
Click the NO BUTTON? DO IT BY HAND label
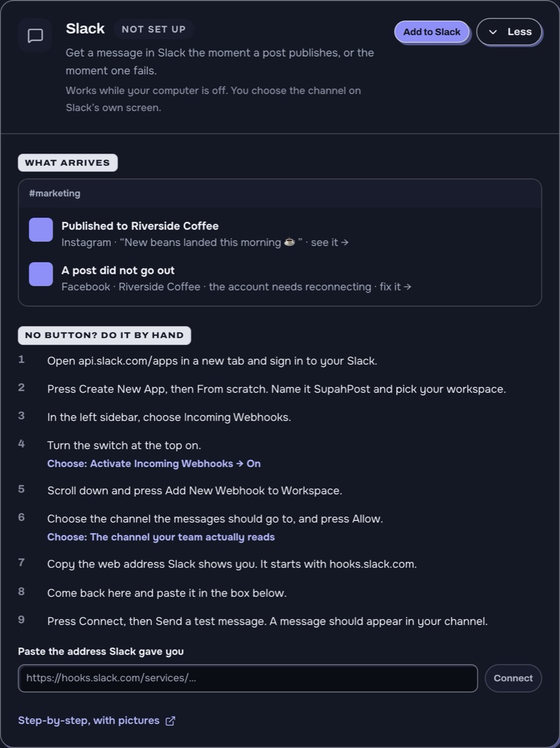coord(104,335)
